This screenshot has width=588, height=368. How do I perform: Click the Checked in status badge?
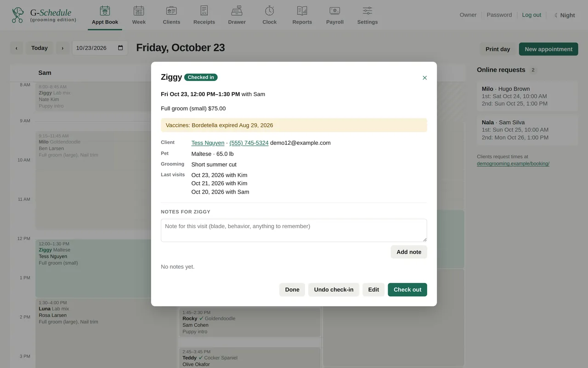point(201,77)
